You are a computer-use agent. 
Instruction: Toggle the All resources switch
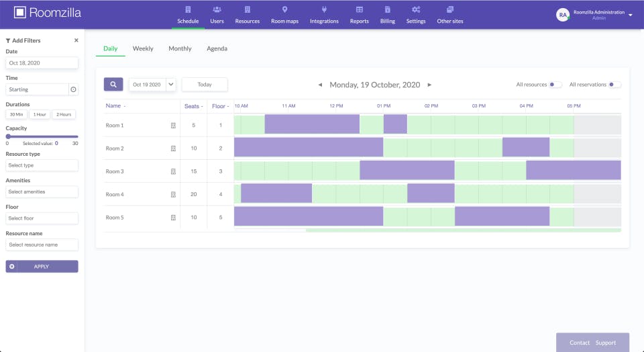[x=555, y=84]
